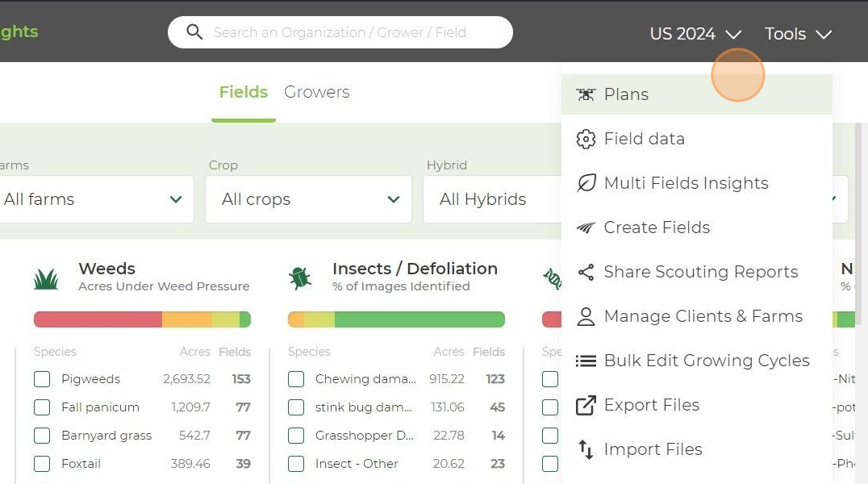
Task: Click the Import Files arrows icon
Action: 586,449
